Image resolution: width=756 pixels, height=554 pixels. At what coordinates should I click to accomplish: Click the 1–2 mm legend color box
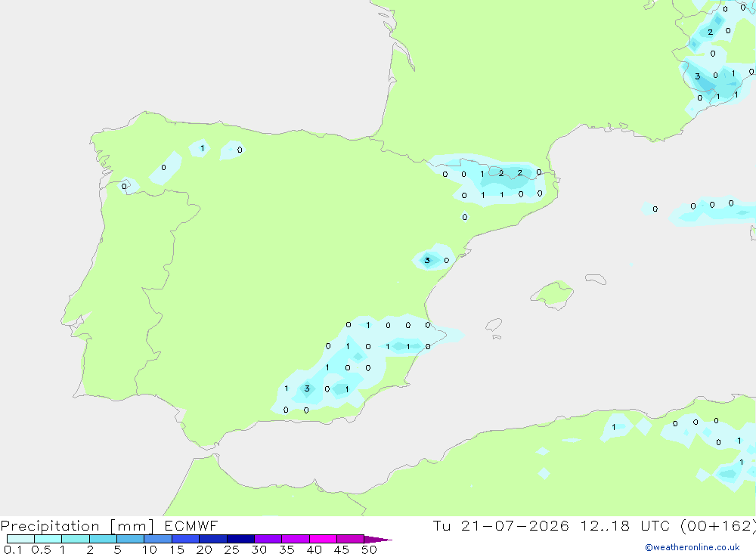(x=75, y=539)
